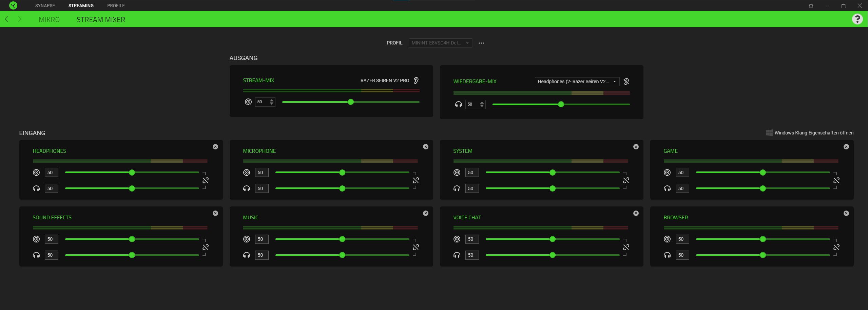Open Synapse settings gear icon
This screenshot has width=868, height=310.
[x=811, y=6]
